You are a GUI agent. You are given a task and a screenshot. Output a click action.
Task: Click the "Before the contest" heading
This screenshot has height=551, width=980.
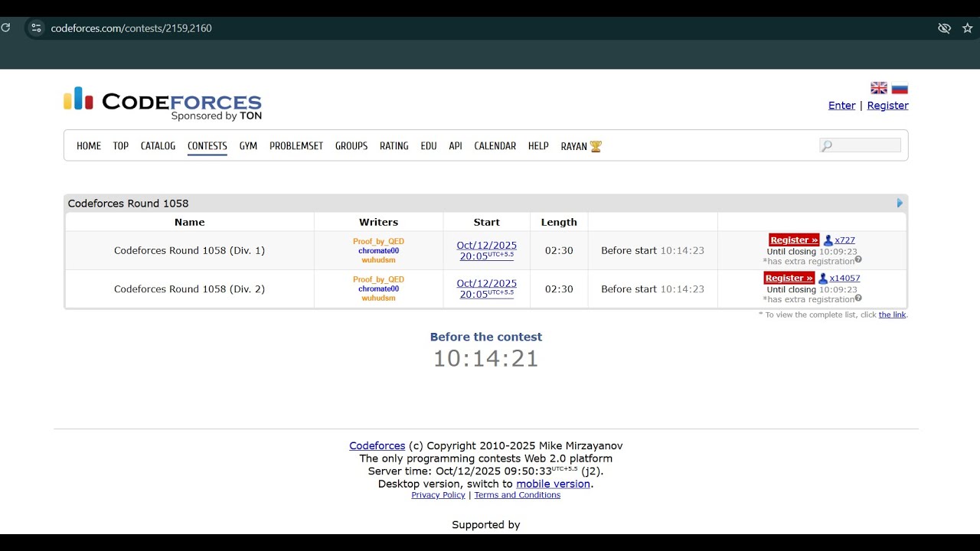click(486, 337)
